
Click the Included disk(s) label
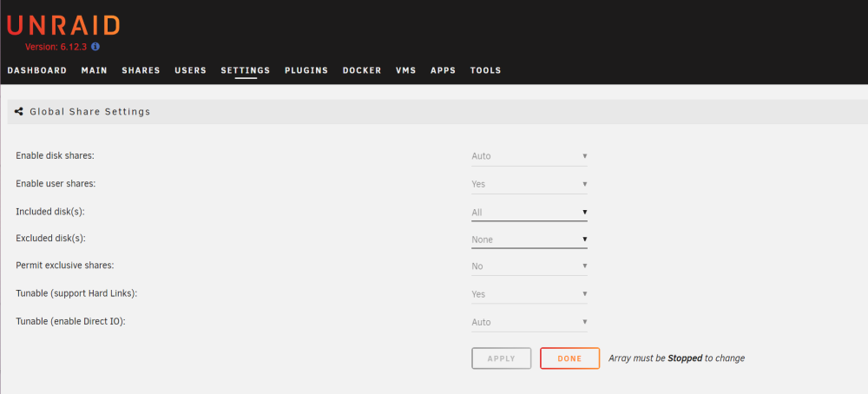coord(50,212)
